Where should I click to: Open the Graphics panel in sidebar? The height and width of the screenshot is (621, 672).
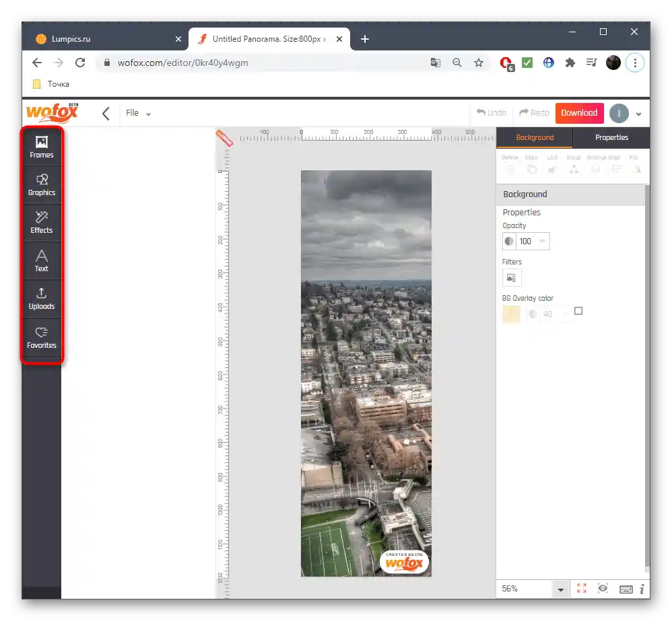click(x=42, y=185)
